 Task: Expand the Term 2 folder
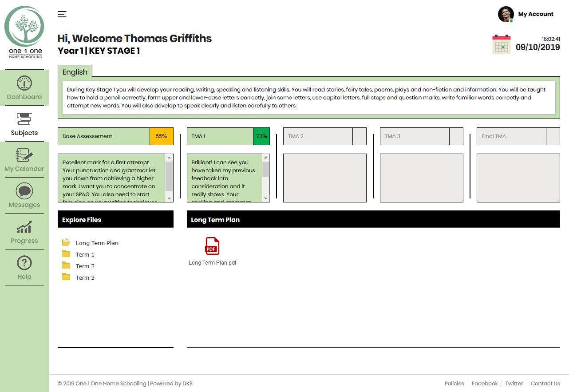coord(67,266)
